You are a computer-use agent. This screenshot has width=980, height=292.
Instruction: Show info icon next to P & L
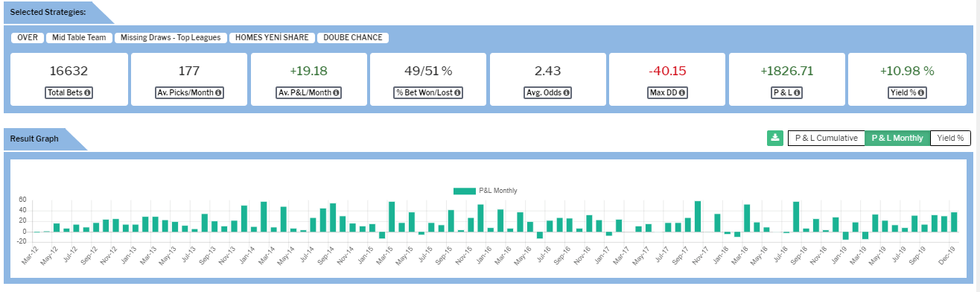click(797, 93)
